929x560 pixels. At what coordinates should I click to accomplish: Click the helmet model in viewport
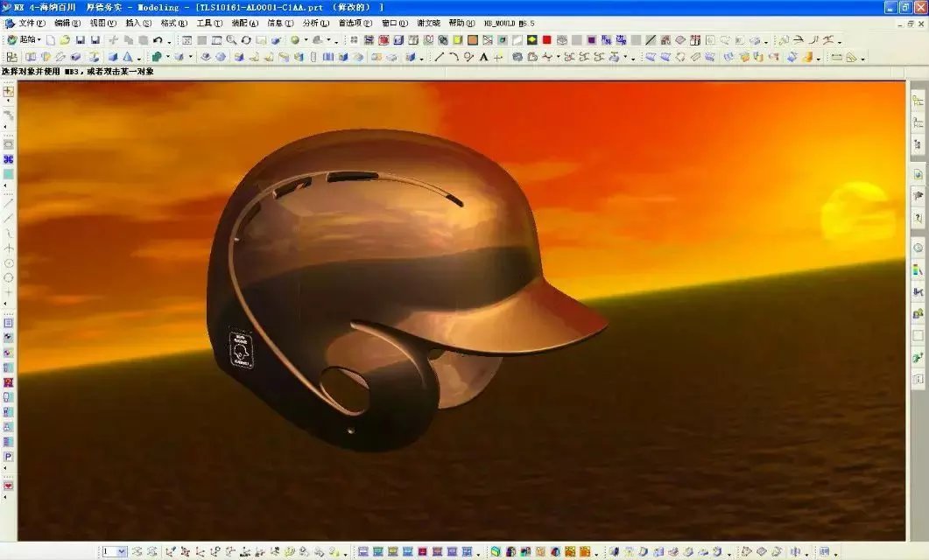[x=394, y=280]
